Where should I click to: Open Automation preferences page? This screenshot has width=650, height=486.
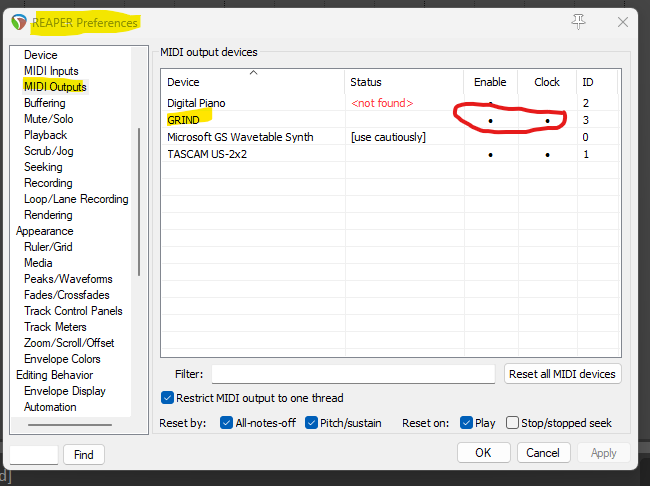pos(50,407)
